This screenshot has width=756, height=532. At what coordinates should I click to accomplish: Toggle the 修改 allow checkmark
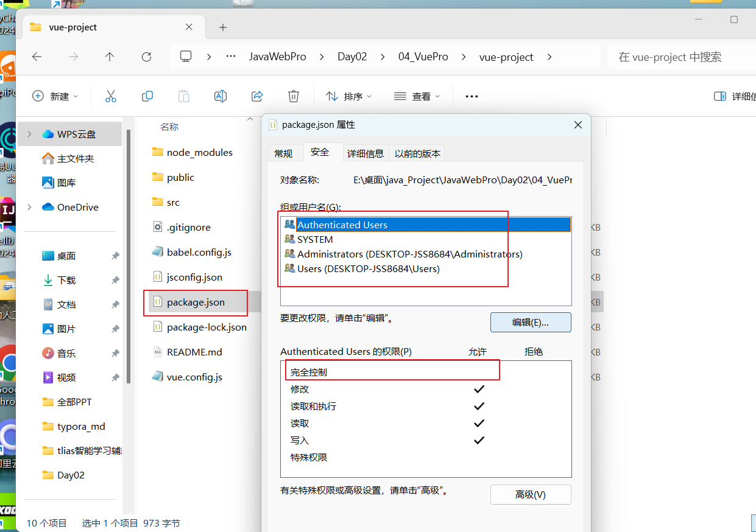[x=479, y=388]
